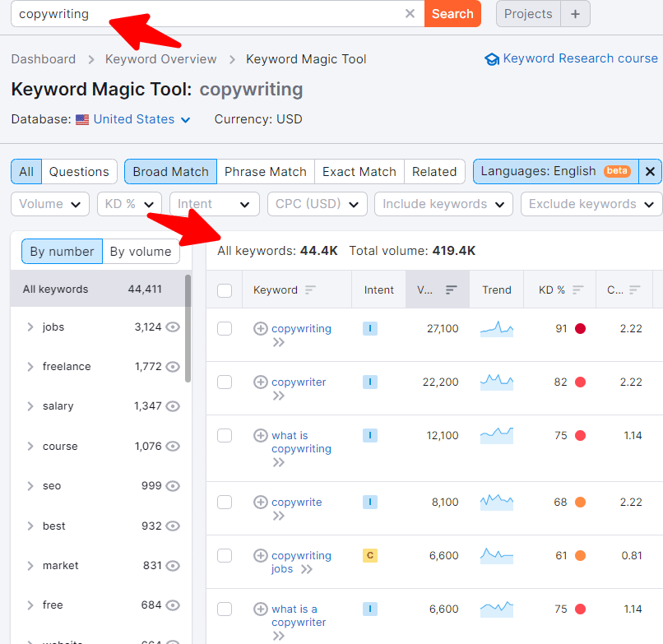Viewport: 663px width, 644px height.
Task: Tick checkbox for 'copywrite' row
Action: [225, 502]
